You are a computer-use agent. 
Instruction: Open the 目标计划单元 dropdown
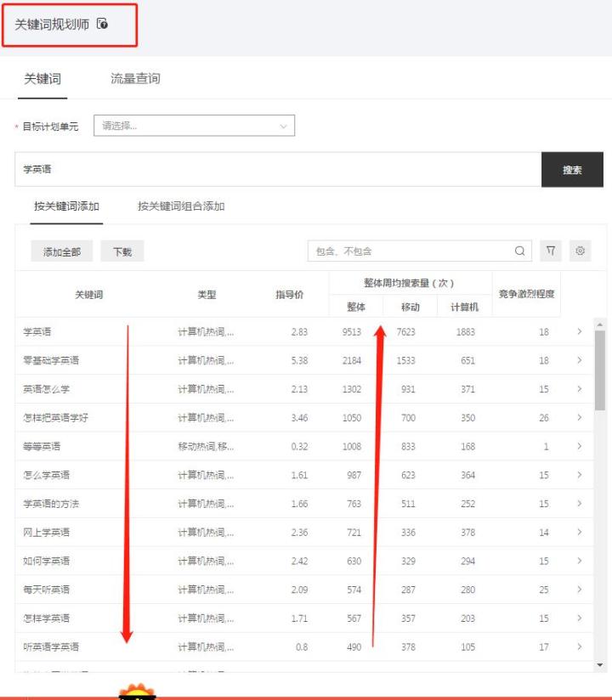(194, 126)
